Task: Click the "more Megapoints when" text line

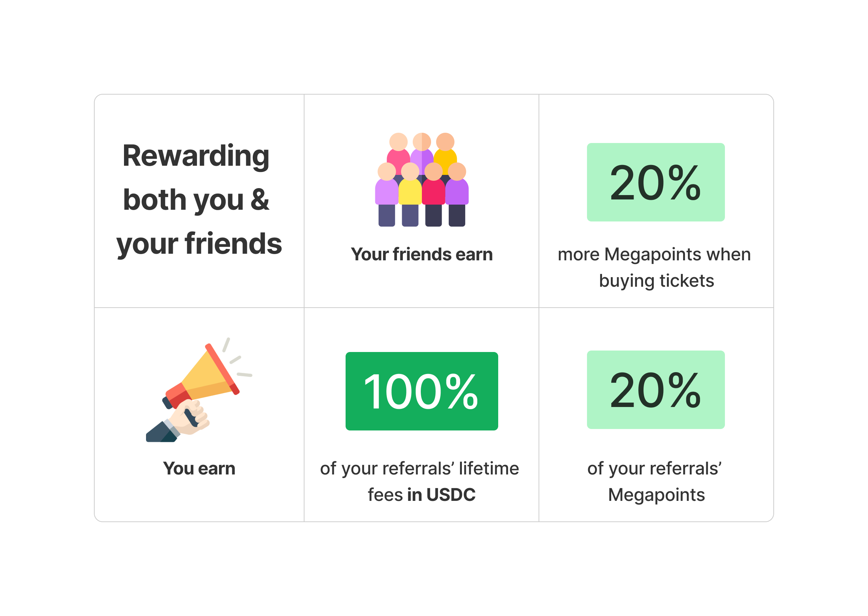Action: pos(654,254)
